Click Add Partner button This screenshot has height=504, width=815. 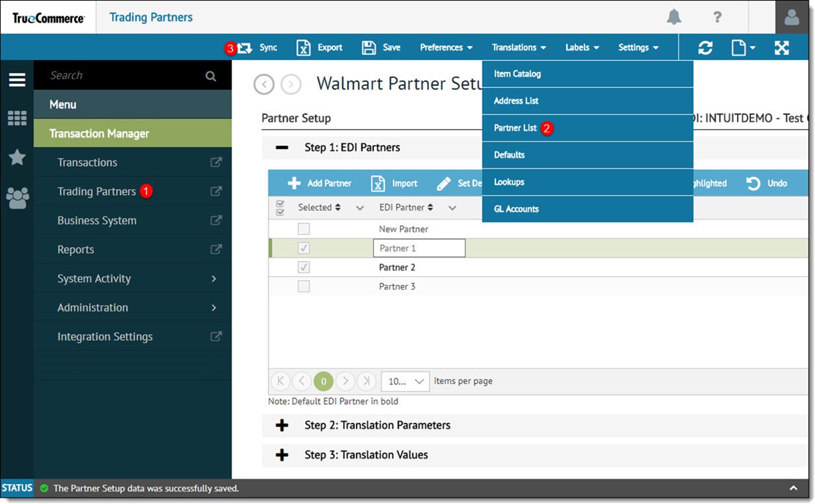319,183
